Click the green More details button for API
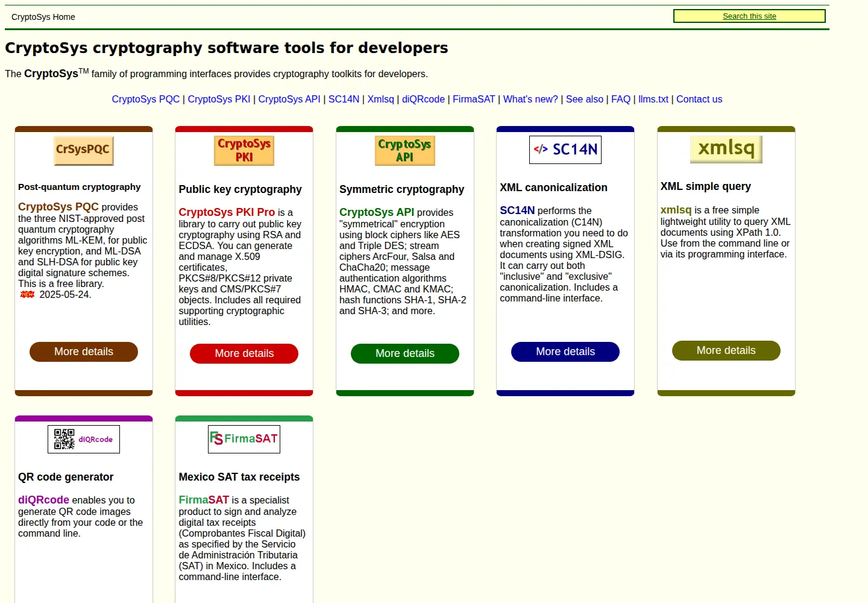 pos(405,353)
